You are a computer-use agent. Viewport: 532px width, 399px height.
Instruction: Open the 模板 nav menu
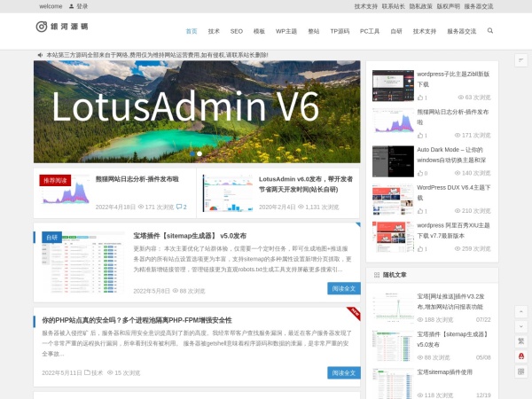259,31
